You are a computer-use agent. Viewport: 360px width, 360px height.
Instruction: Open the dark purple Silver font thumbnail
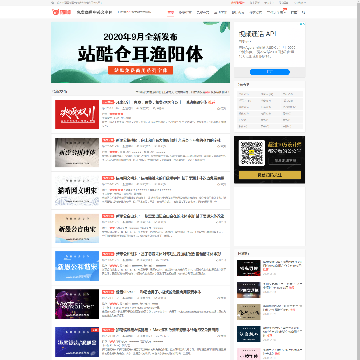77,304
